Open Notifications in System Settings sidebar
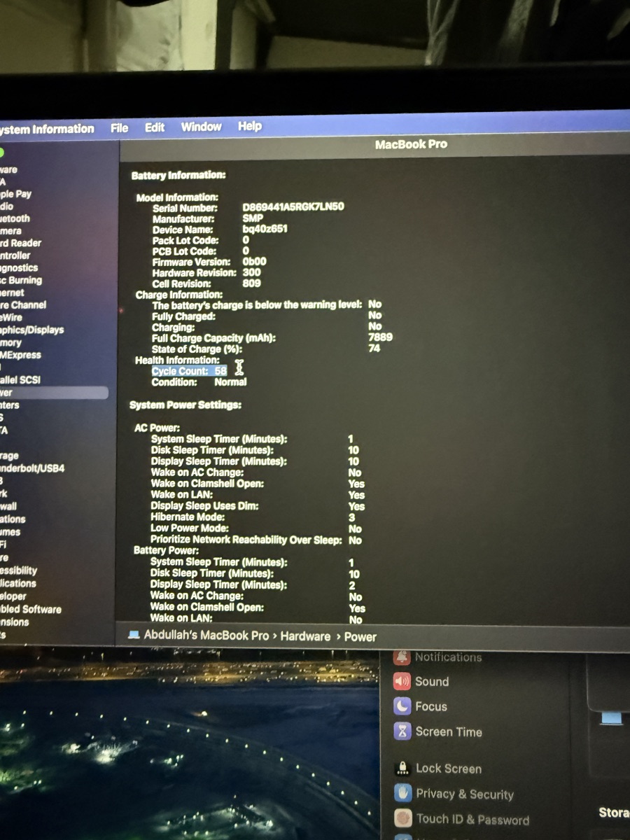 pos(448,657)
